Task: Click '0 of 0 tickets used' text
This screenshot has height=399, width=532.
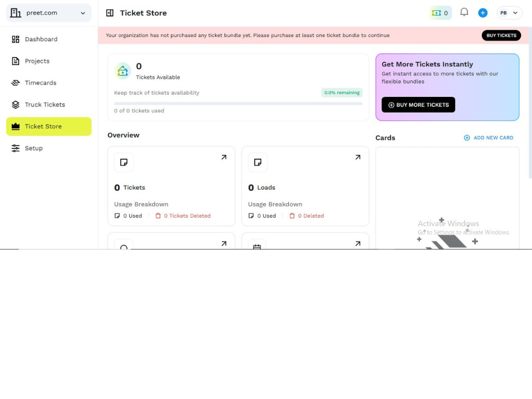Action: point(139,111)
